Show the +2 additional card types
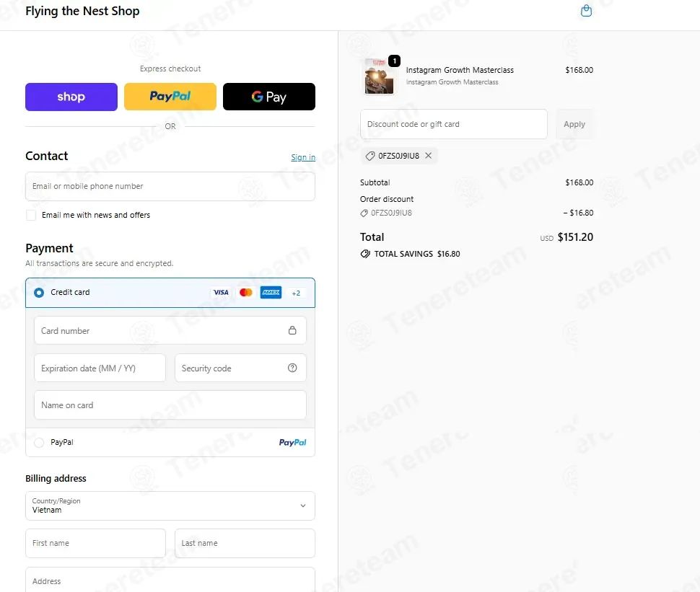This screenshot has width=700, height=592. coord(296,293)
